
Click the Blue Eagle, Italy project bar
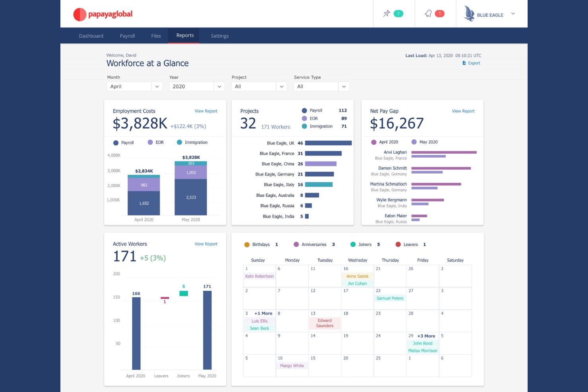pyautogui.click(x=319, y=185)
